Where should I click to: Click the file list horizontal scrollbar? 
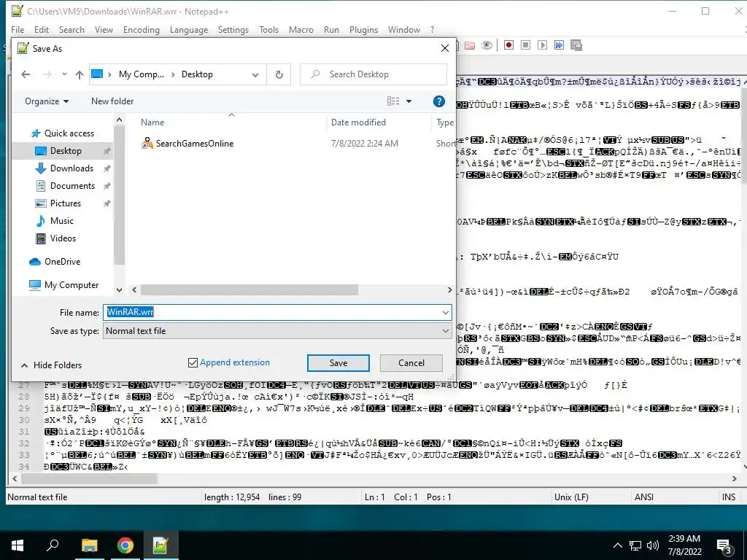pos(249,289)
